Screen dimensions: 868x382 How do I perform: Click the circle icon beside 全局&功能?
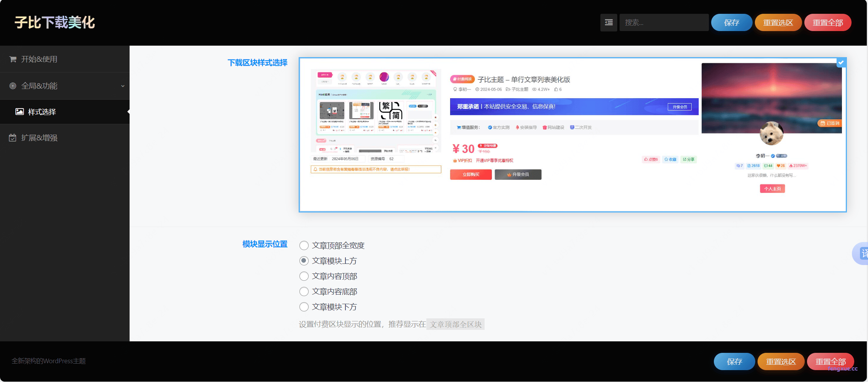coord(13,86)
